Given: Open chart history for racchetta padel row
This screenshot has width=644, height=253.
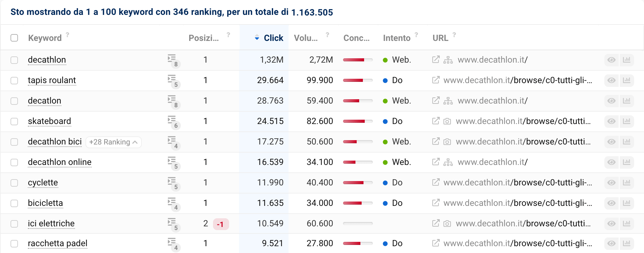Looking at the screenshot, I should point(627,243).
